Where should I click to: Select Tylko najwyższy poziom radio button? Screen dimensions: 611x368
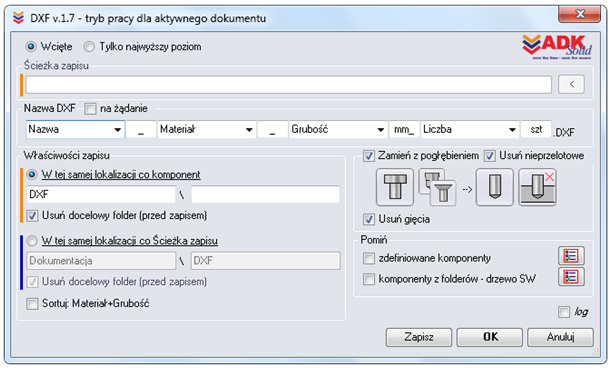coord(89,47)
